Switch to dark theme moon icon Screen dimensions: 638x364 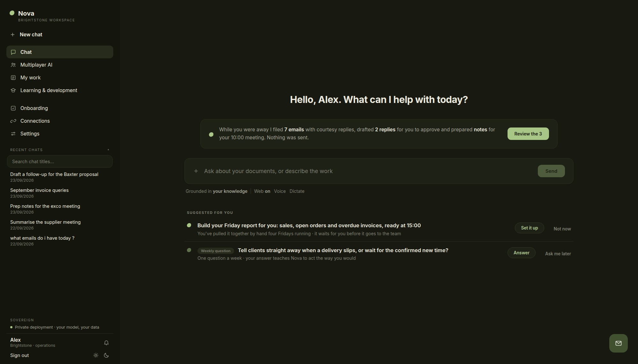pyautogui.click(x=107, y=355)
